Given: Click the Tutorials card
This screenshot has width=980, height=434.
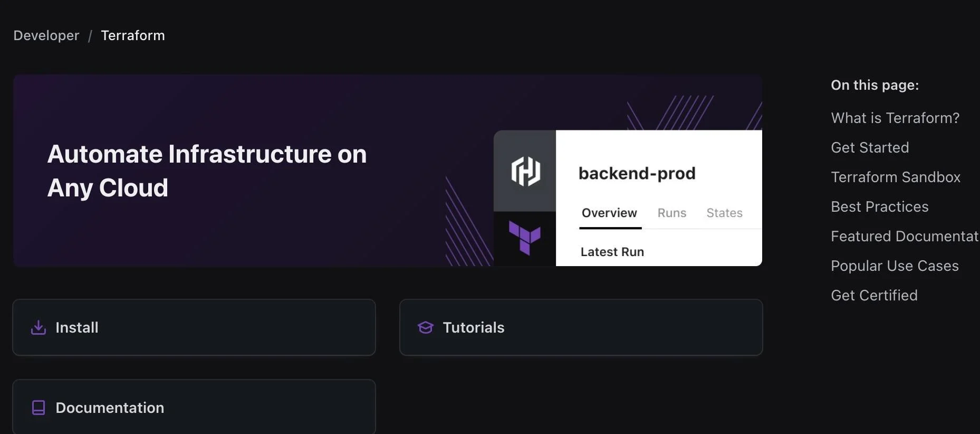Looking at the screenshot, I should pyautogui.click(x=580, y=327).
